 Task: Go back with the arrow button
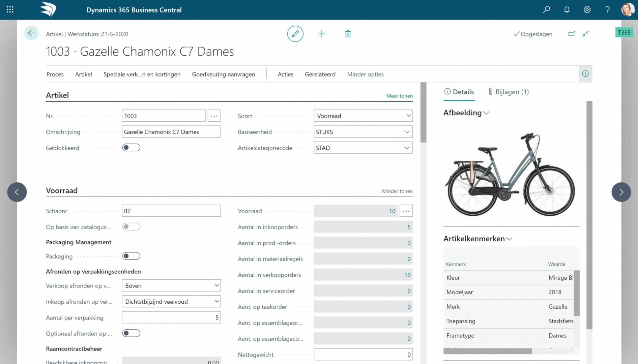[x=31, y=33]
